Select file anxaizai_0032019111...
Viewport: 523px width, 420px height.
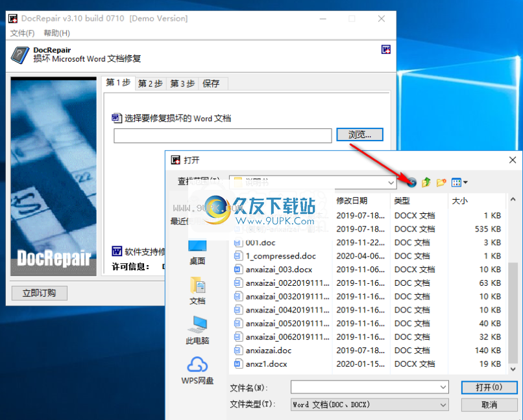pyautogui.click(x=287, y=296)
